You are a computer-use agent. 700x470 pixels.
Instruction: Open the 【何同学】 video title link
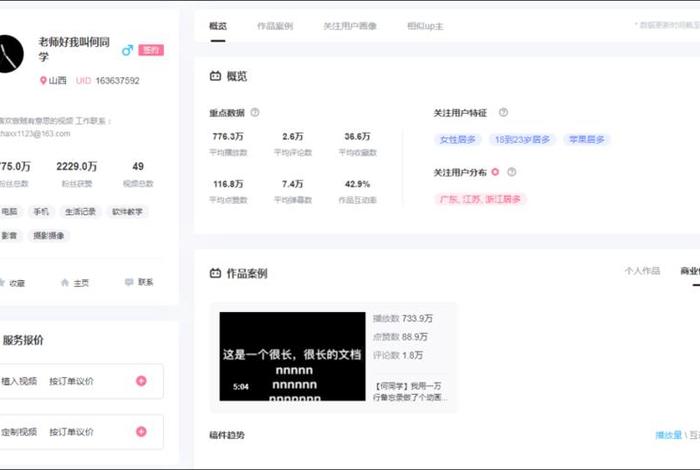pyautogui.click(x=410, y=391)
